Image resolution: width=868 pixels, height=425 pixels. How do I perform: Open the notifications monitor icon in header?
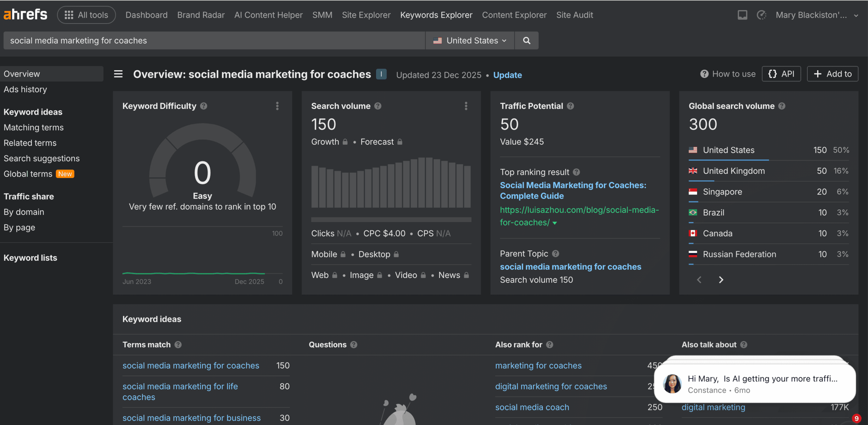pyautogui.click(x=742, y=15)
